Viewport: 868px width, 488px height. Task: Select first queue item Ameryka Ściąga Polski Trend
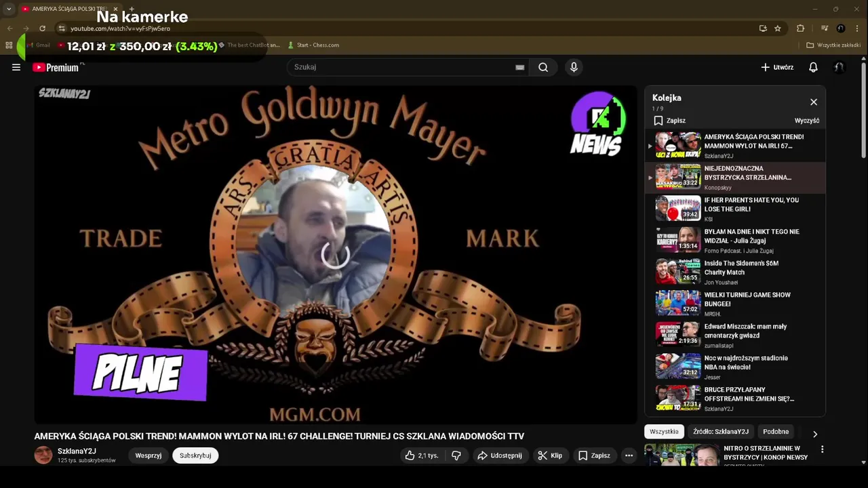pos(735,146)
